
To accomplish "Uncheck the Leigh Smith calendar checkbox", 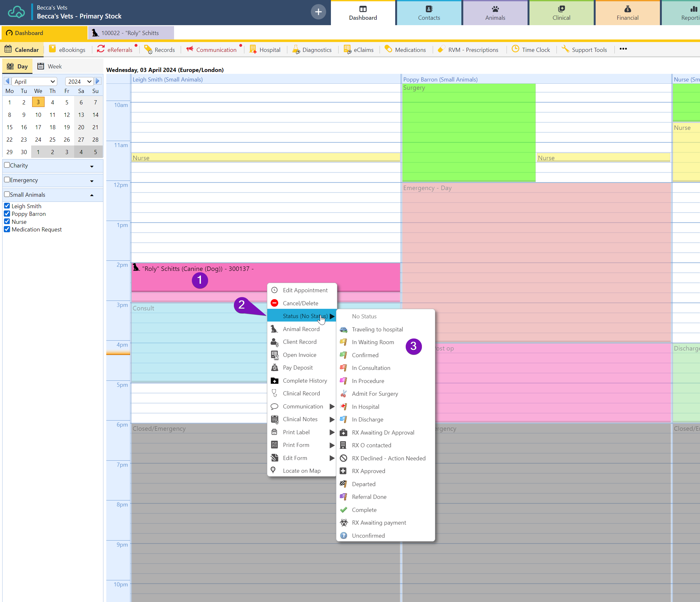I will 7,206.
